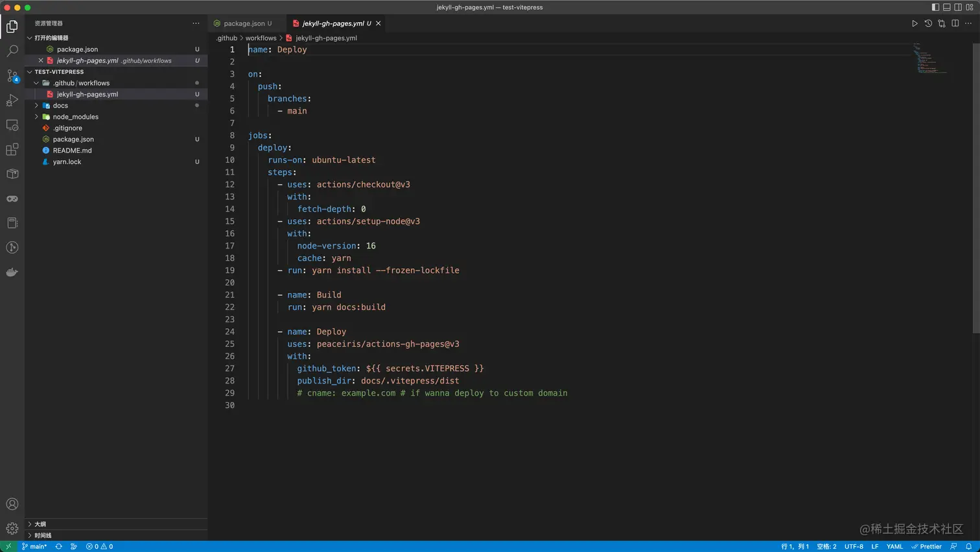Open the Explorer view in activity bar
Screen dimensions: 980x552
coord(12,27)
